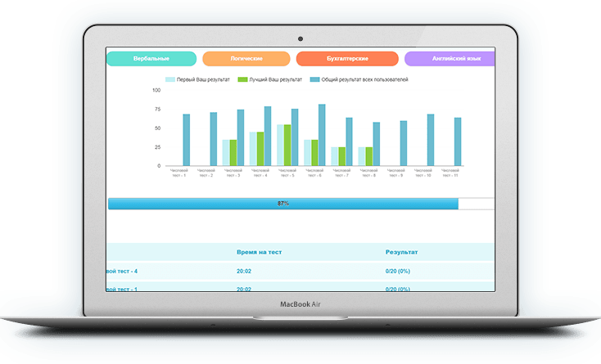Click the 50 value on the chart axis
Image resolution: width=601 pixels, height=364 pixels.
point(157,128)
